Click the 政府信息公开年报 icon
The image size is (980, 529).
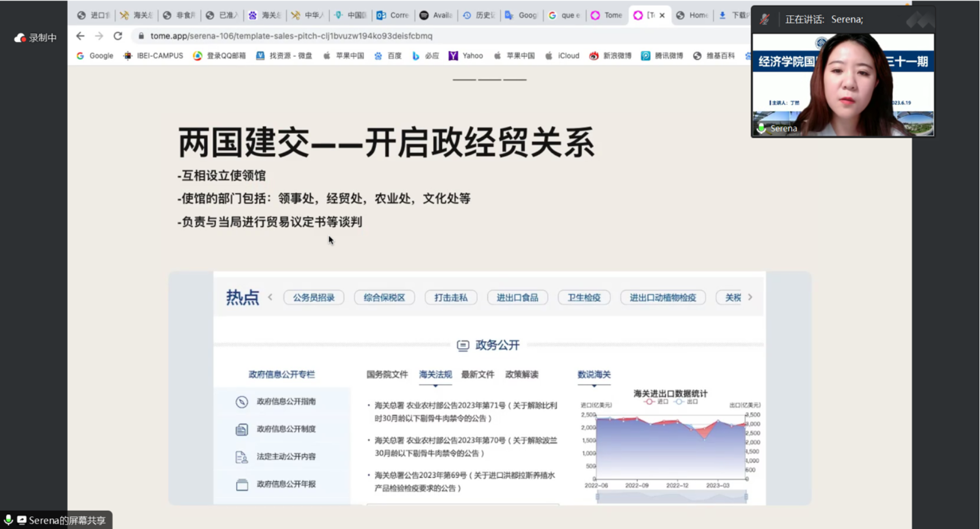click(242, 485)
